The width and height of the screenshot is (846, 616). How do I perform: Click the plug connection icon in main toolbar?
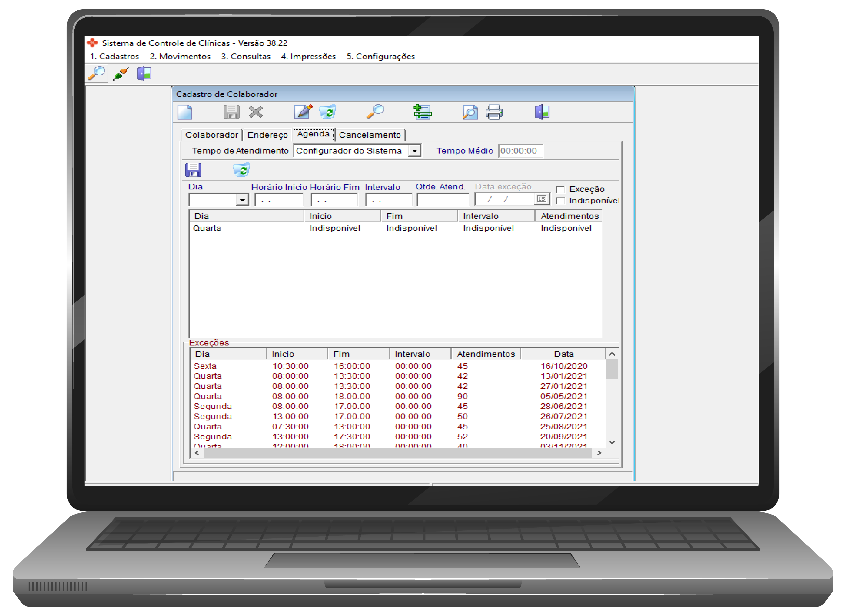pyautogui.click(x=121, y=74)
